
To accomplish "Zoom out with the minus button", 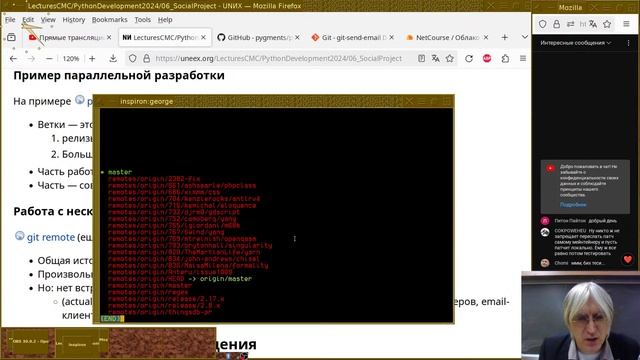I will pyautogui.click(x=49, y=59).
